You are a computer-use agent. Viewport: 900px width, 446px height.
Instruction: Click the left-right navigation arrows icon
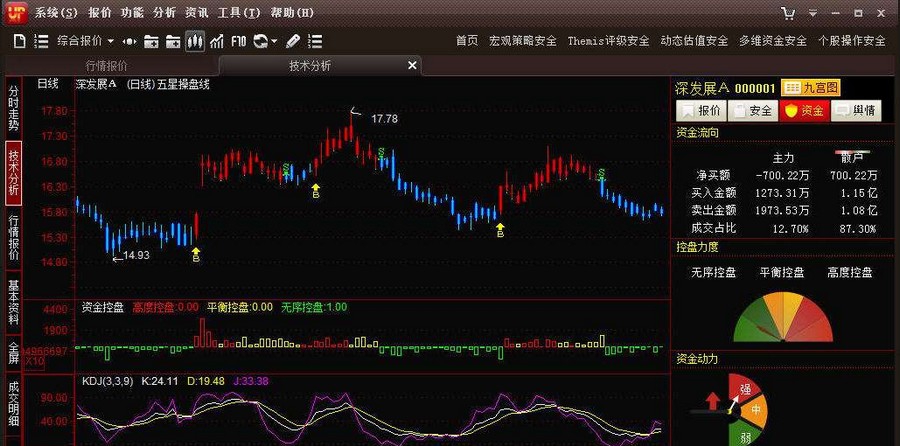[x=130, y=41]
